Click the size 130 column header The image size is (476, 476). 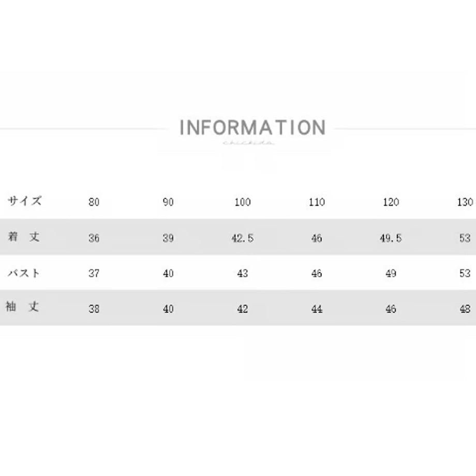(x=465, y=202)
